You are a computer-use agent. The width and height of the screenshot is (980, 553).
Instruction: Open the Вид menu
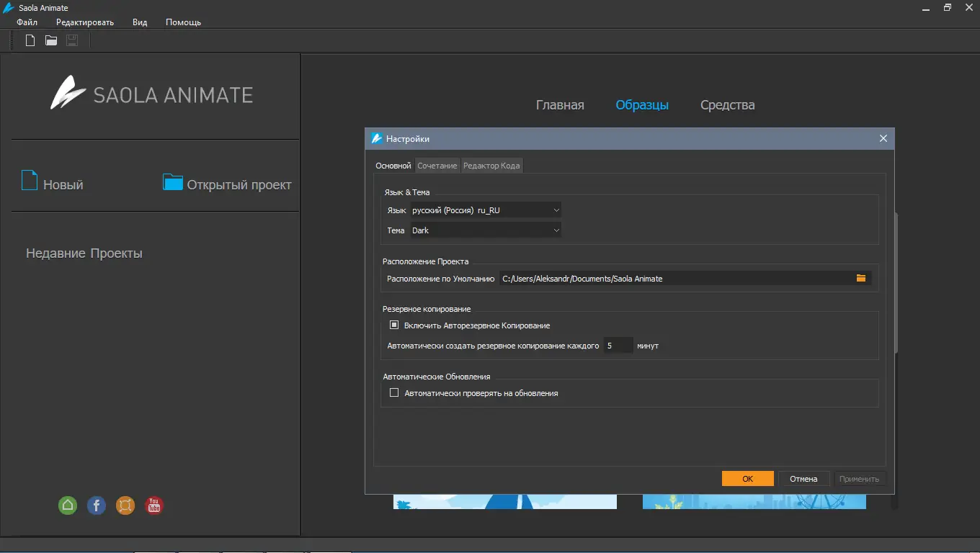(140, 22)
